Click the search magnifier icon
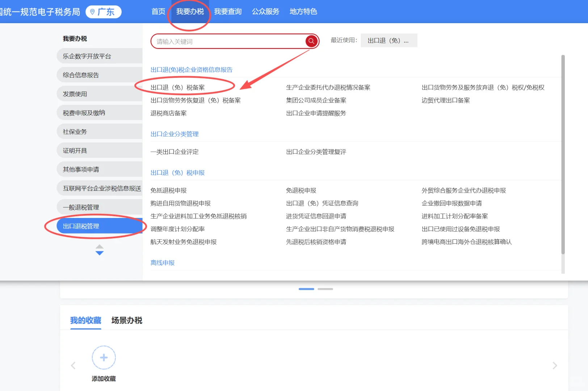 pos(311,41)
